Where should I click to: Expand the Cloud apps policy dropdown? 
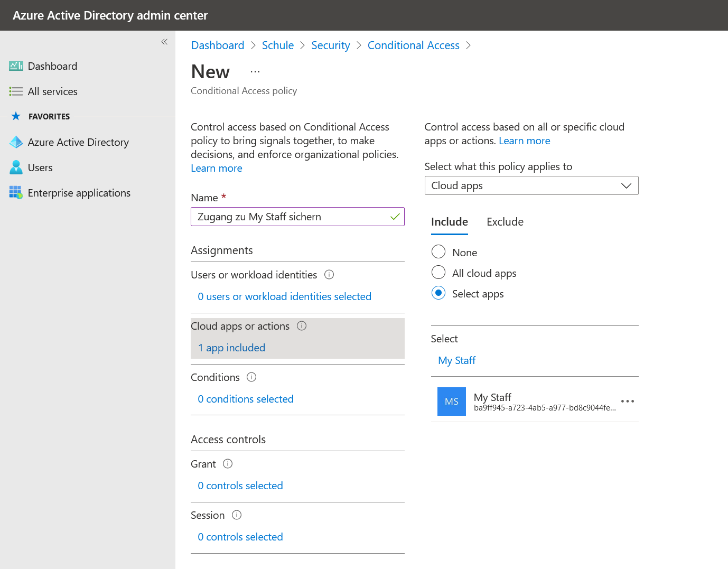pos(531,185)
